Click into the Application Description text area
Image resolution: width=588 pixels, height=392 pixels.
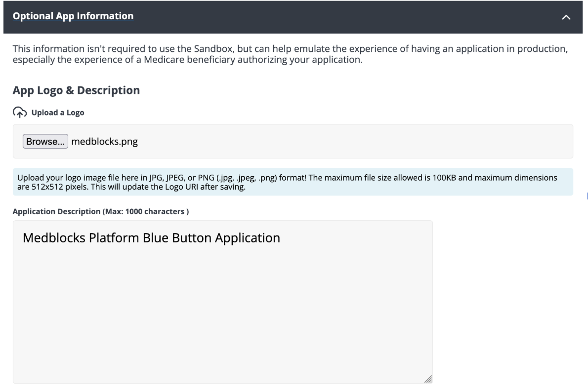click(223, 302)
